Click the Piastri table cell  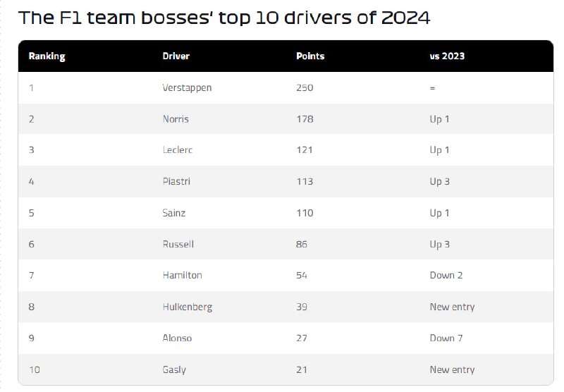click(176, 181)
